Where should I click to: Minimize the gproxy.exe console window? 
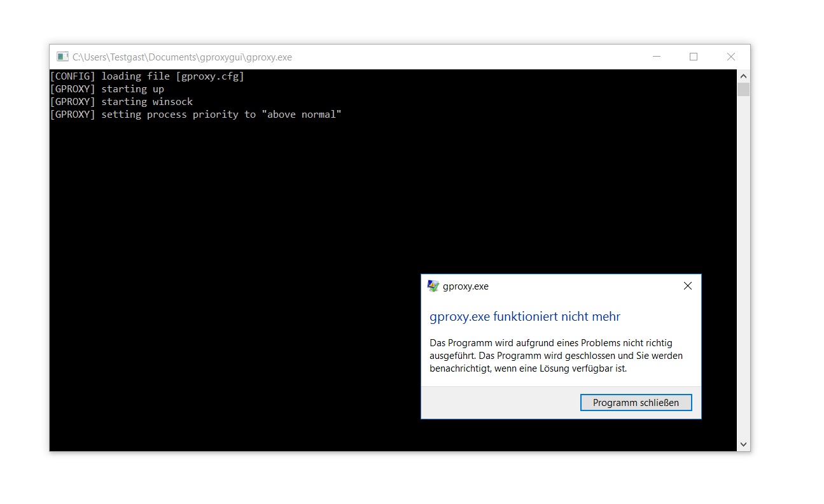[x=657, y=57]
